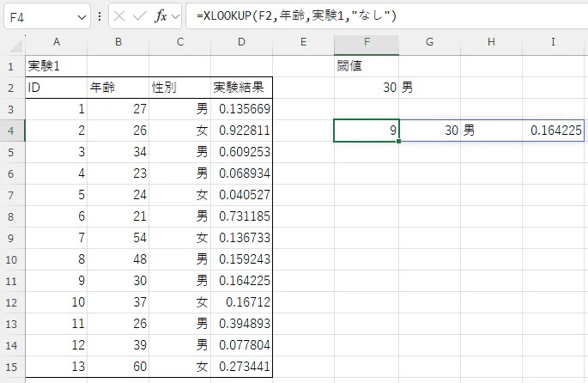Image resolution: width=588 pixels, height=383 pixels.
Task: Click result value 0.068934
Action: (x=241, y=173)
